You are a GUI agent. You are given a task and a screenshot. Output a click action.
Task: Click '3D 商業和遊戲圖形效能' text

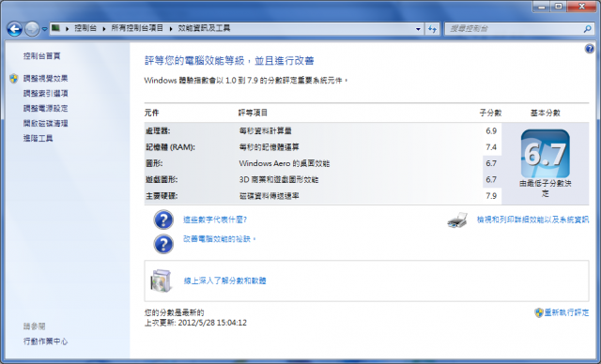click(x=279, y=180)
